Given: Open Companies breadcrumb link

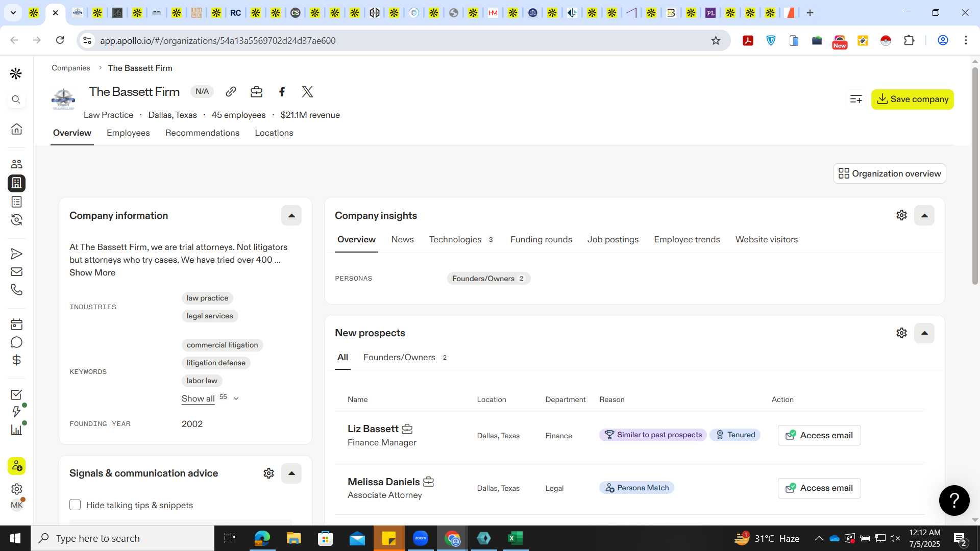Looking at the screenshot, I should tap(70, 68).
